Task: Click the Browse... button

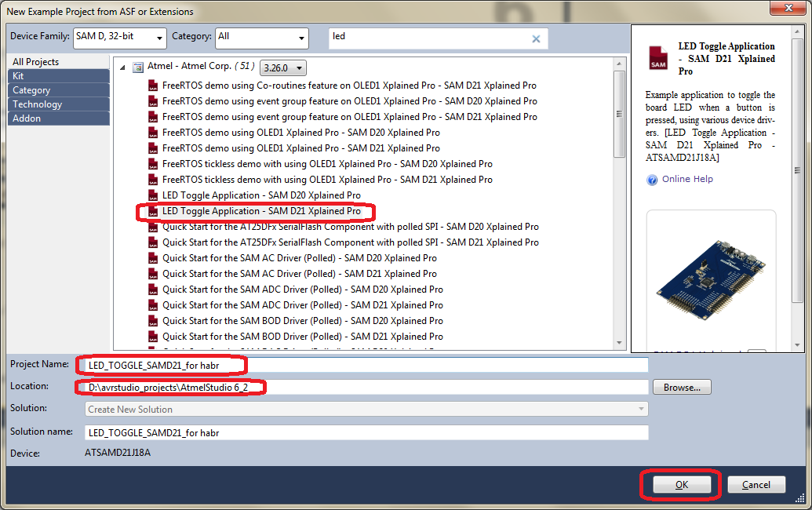Action: (682, 388)
